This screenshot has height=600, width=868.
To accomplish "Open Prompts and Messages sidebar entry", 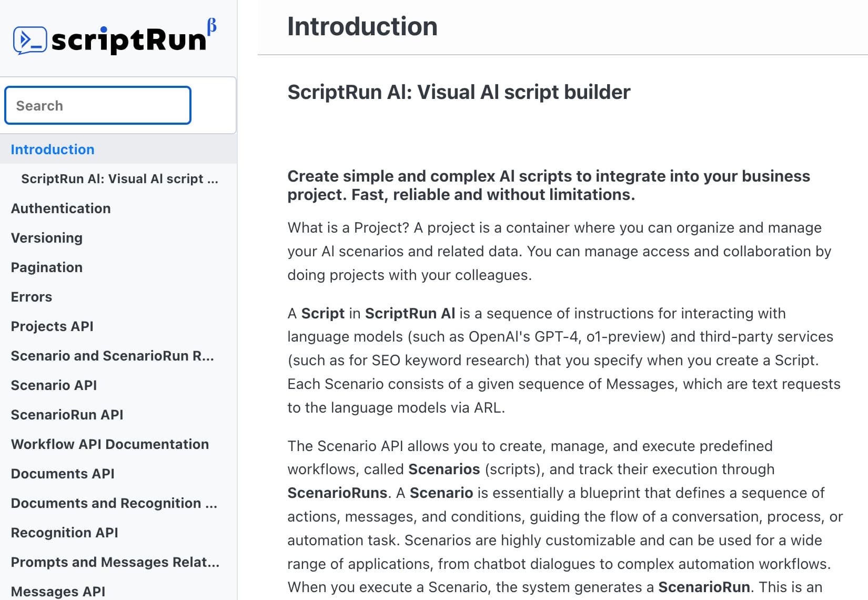I will (x=115, y=562).
